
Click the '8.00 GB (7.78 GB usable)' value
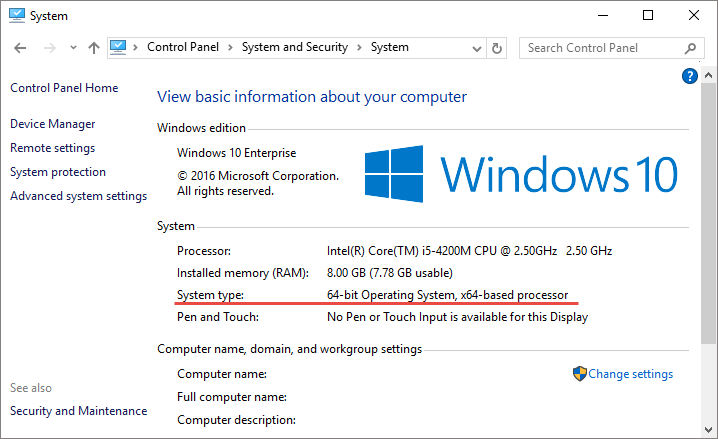(390, 273)
